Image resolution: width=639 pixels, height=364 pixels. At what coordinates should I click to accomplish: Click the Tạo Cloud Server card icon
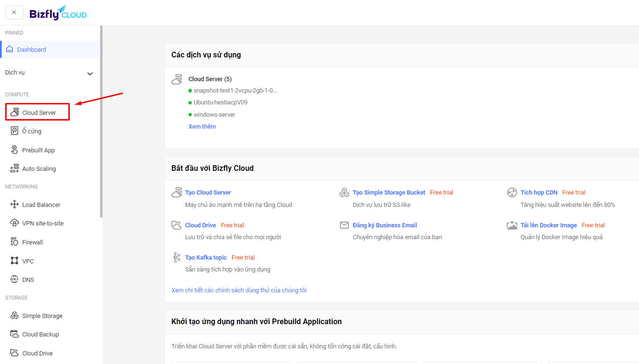[177, 193]
